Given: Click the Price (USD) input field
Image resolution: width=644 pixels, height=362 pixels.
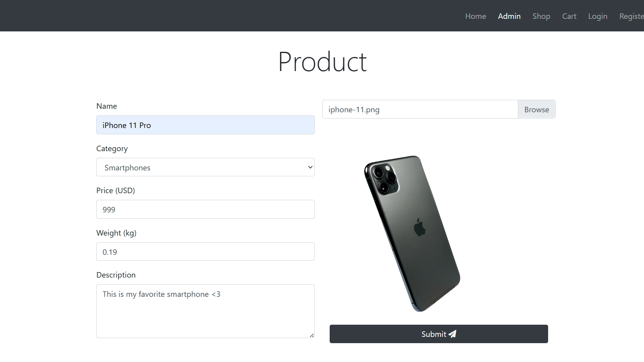Looking at the screenshot, I should (x=205, y=209).
